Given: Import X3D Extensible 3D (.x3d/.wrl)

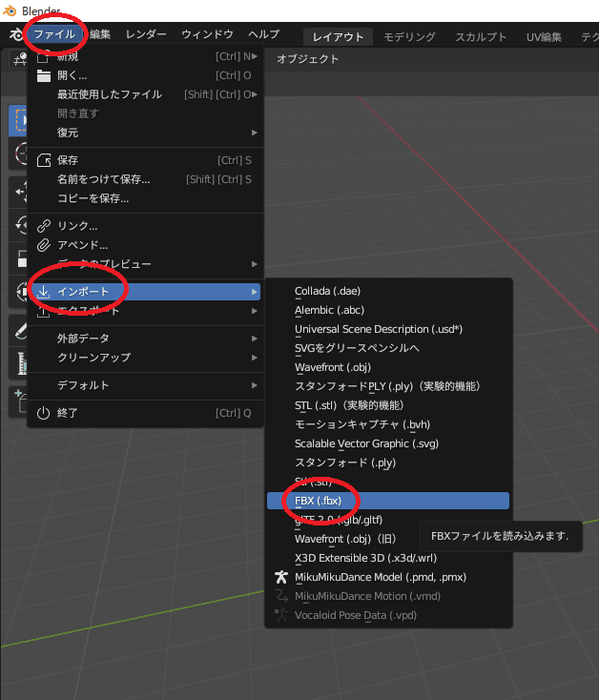Looking at the screenshot, I should click(x=388, y=558).
